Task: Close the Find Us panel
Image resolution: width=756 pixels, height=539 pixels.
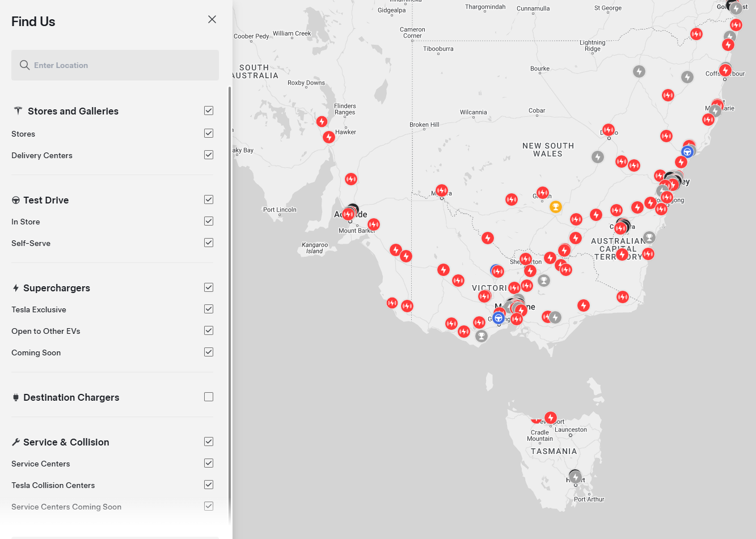Action: 212,19
